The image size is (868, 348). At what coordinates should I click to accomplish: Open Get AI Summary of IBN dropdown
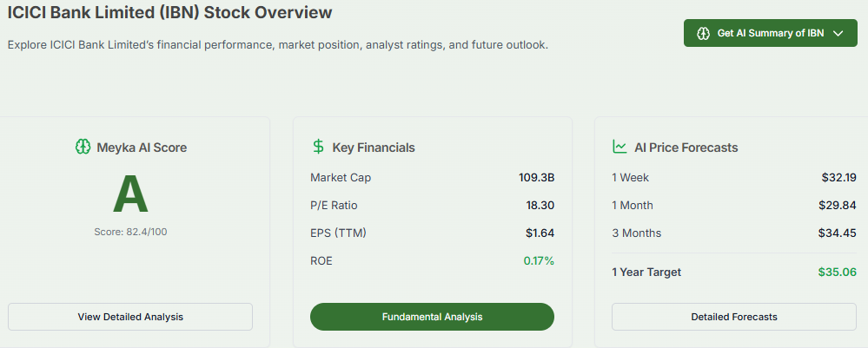[770, 33]
